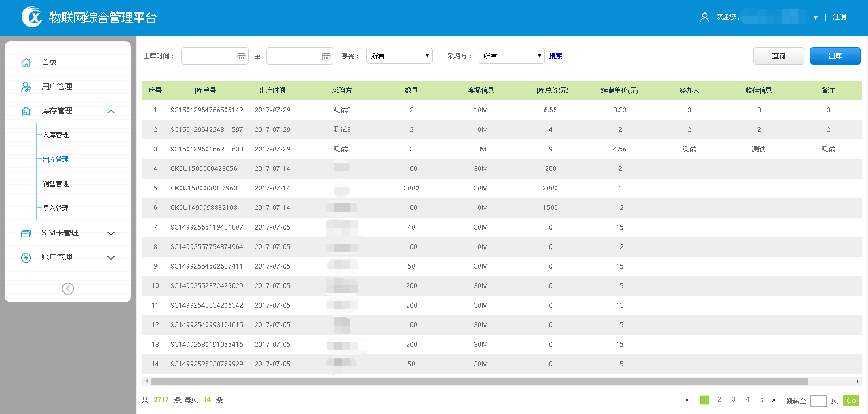This screenshot has height=414, width=868.
Task: Expand the 账户管理 menu chevron
Action: 111,258
